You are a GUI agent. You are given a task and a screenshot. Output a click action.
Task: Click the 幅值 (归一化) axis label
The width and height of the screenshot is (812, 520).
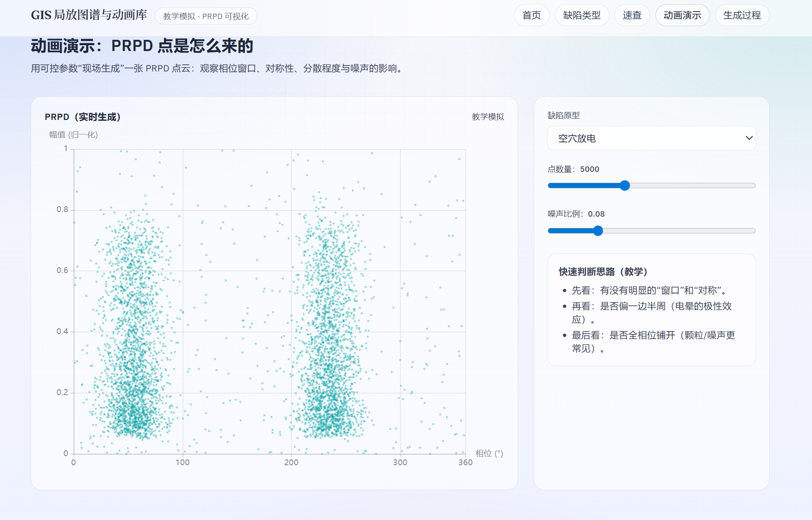click(x=73, y=135)
